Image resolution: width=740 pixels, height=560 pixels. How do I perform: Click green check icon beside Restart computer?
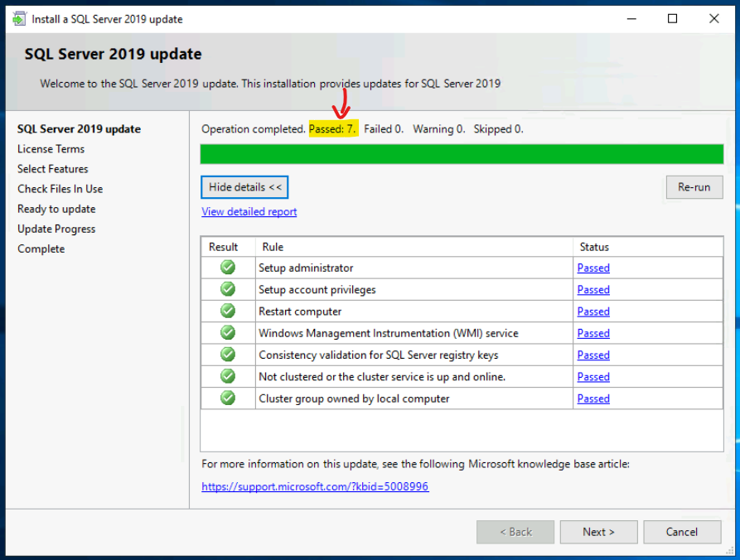[228, 311]
